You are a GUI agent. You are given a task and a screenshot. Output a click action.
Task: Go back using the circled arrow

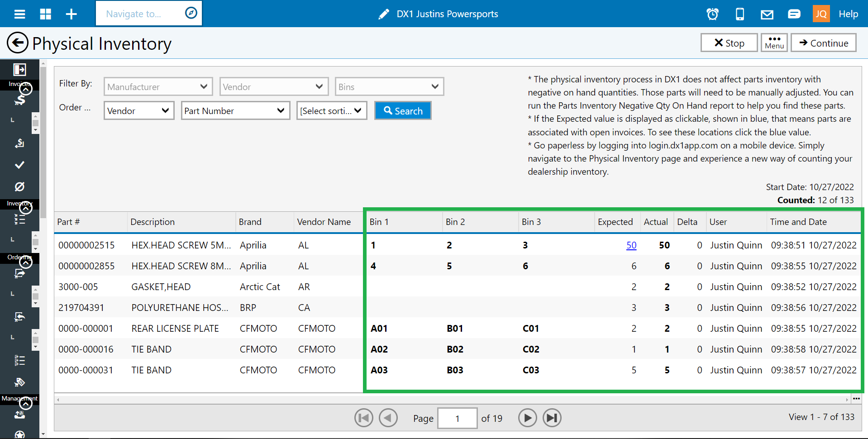point(18,43)
